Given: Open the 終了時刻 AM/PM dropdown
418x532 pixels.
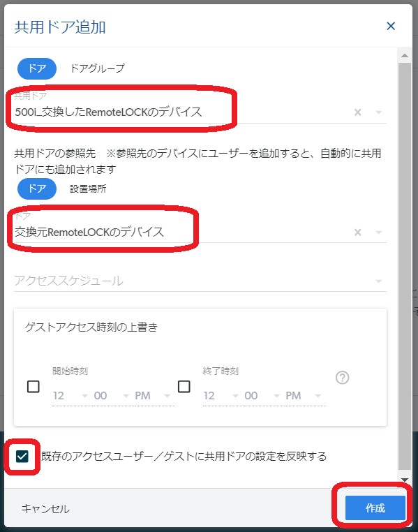Looking at the screenshot, I should coord(304,396).
